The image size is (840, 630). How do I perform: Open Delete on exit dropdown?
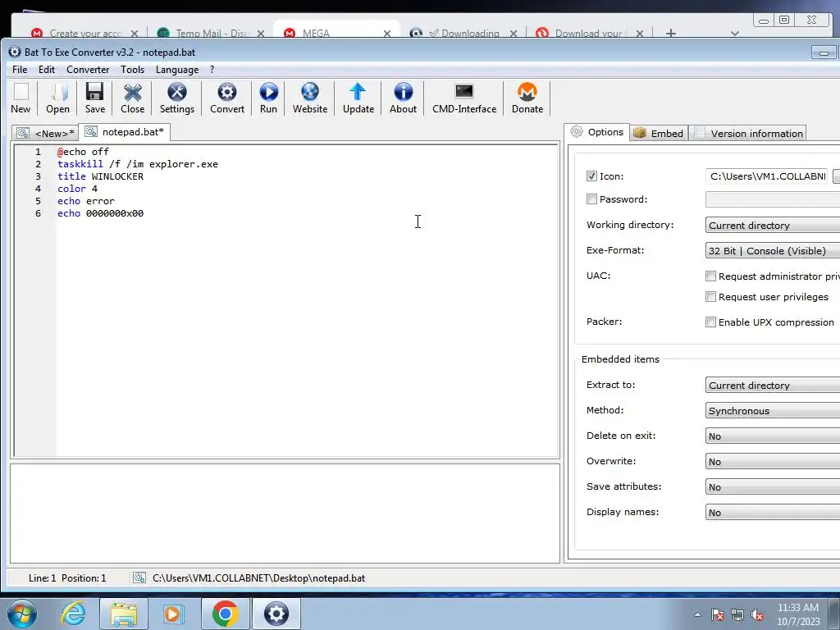point(773,436)
